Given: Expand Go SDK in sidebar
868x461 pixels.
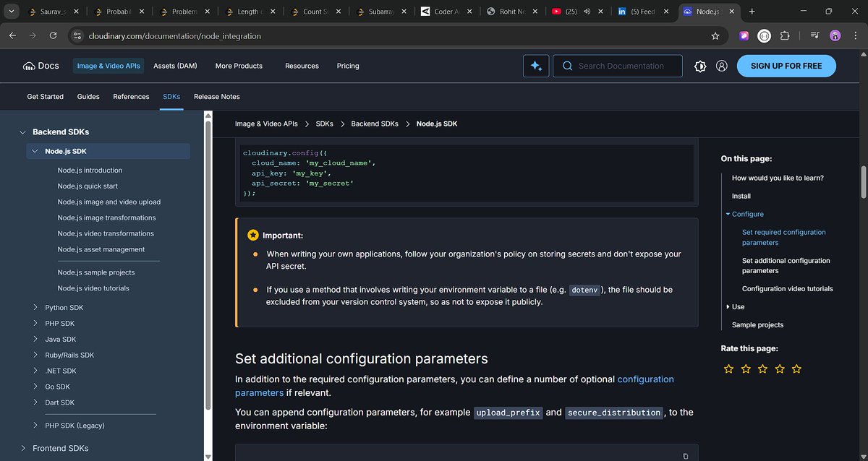Looking at the screenshot, I should click(x=35, y=387).
